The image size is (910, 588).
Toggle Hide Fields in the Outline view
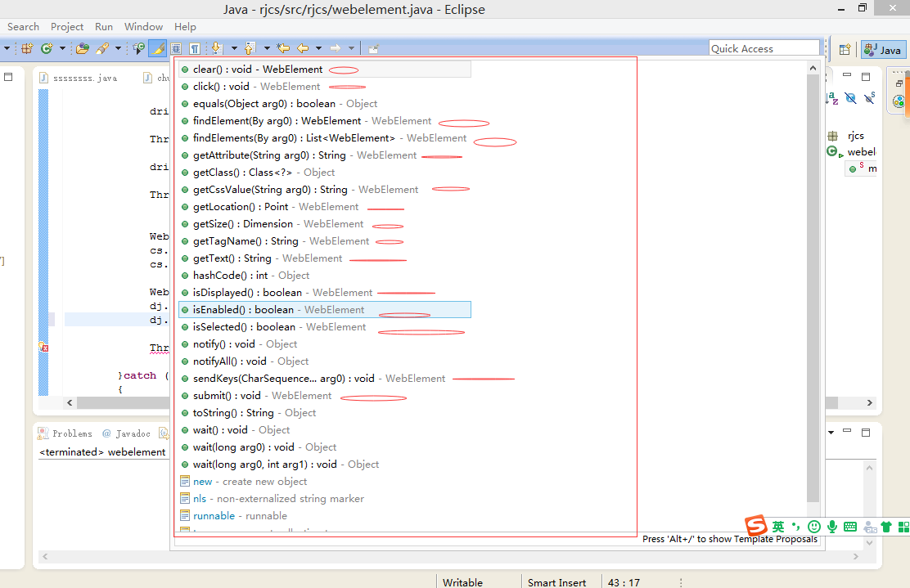[850, 98]
